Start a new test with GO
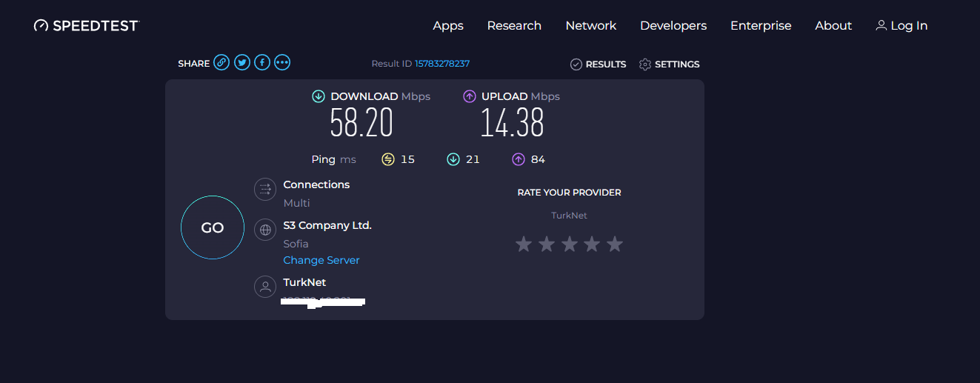Screen dimensions: 980x383 pos(213,227)
